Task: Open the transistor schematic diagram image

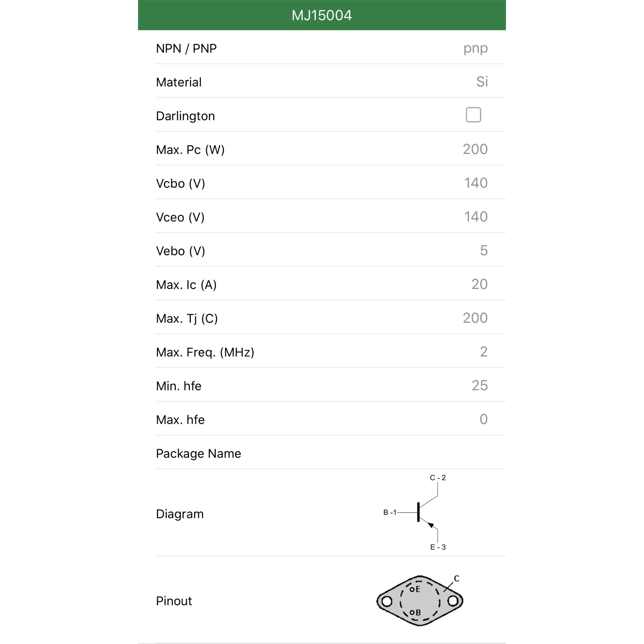Action: coord(415,512)
